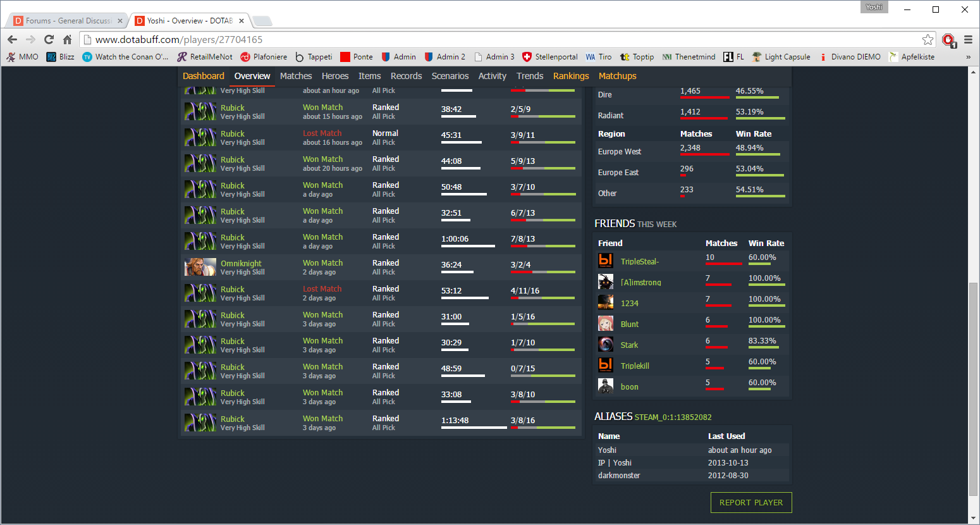The width and height of the screenshot is (980, 525).
Task: Click alias name darkmonster
Action: click(619, 475)
